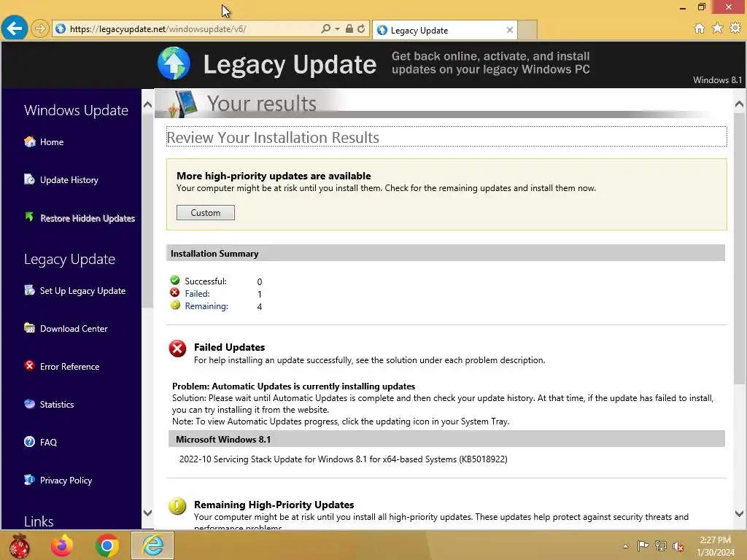747x560 pixels.
Task: Click the Statistics icon
Action: (x=29, y=404)
